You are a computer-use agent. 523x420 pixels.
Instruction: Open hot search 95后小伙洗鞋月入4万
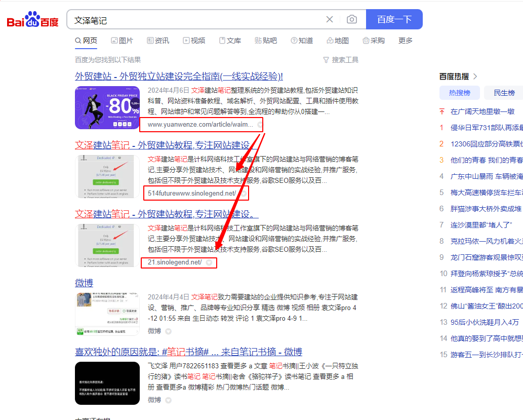[x=485, y=323]
